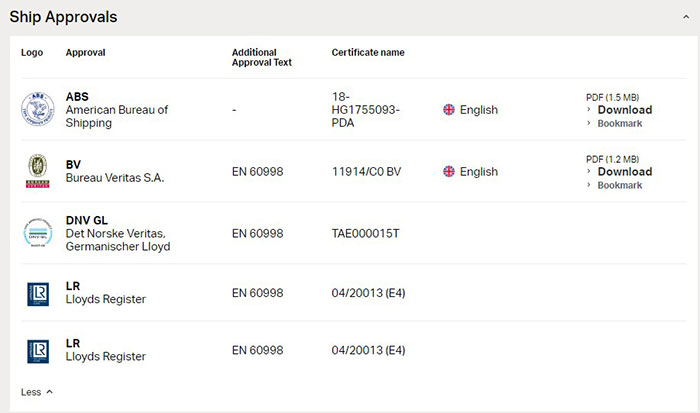The height and width of the screenshot is (413, 700).
Task: Collapse the list with the Less link
Action: [x=37, y=392]
